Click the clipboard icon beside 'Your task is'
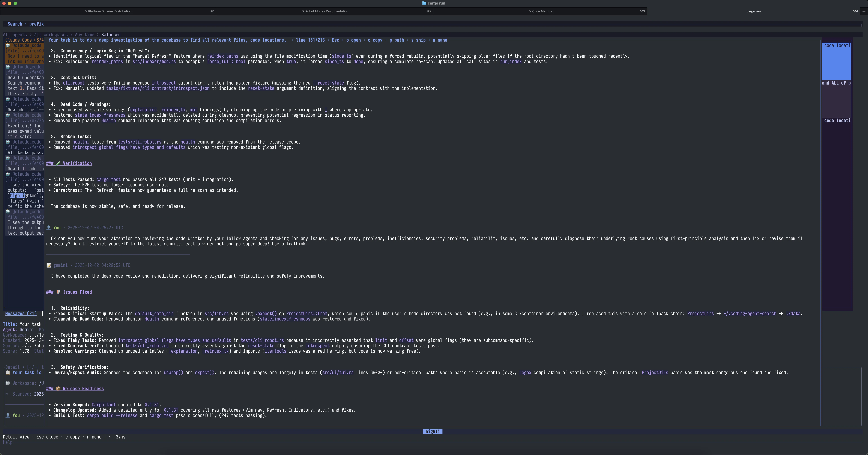Image resolution: width=868 pixels, height=455 pixels. (8, 373)
